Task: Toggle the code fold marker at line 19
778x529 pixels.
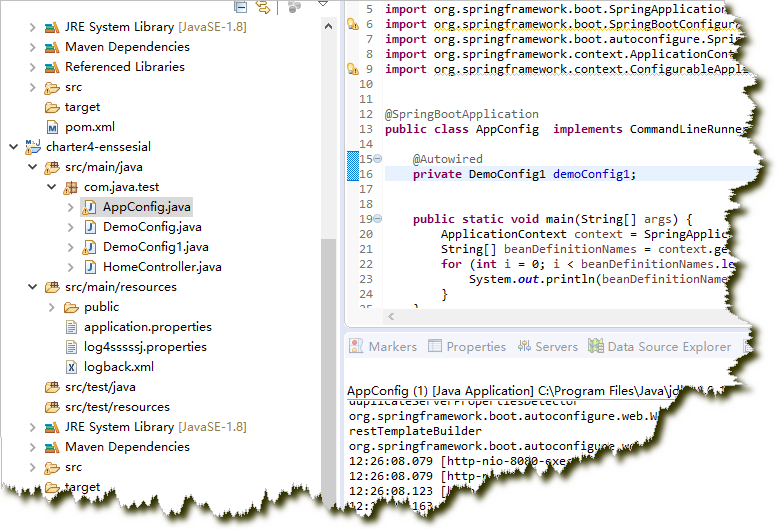Action: [378, 219]
